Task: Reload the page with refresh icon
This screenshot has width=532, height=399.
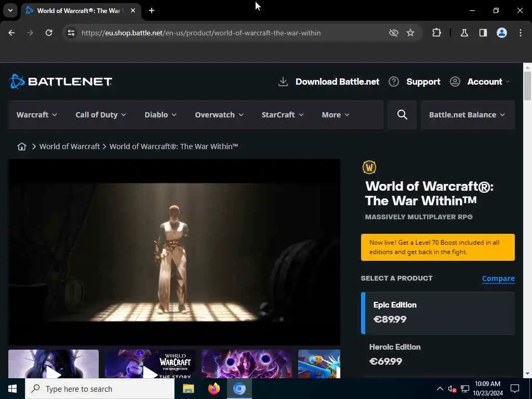Action: click(x=49, y=33)
